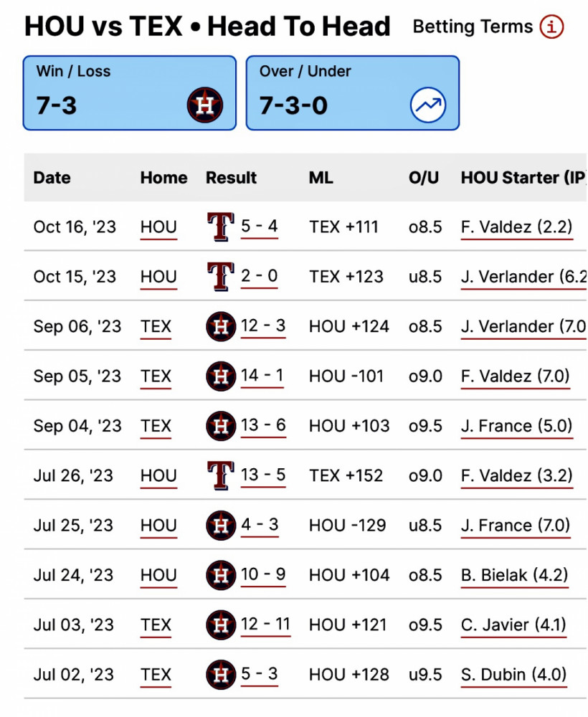Click the Astros logo in Sep 06 row
The image size is (588, 717).
[221, 326]
